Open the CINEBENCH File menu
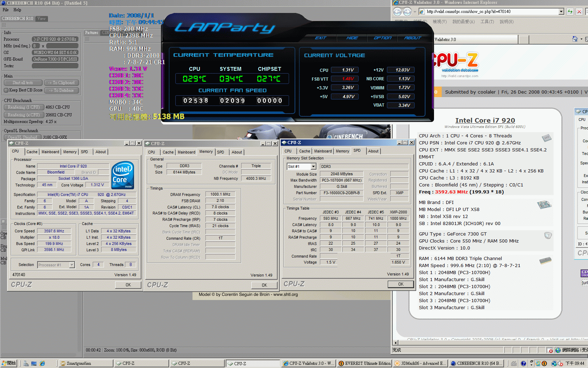The image size is (588, 368). tap(6, 10)
